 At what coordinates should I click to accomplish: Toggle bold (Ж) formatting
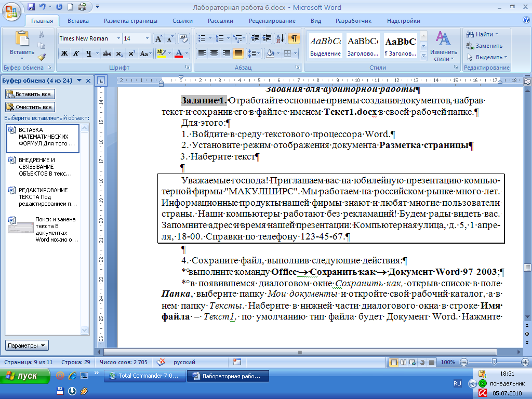coord(64,54)
